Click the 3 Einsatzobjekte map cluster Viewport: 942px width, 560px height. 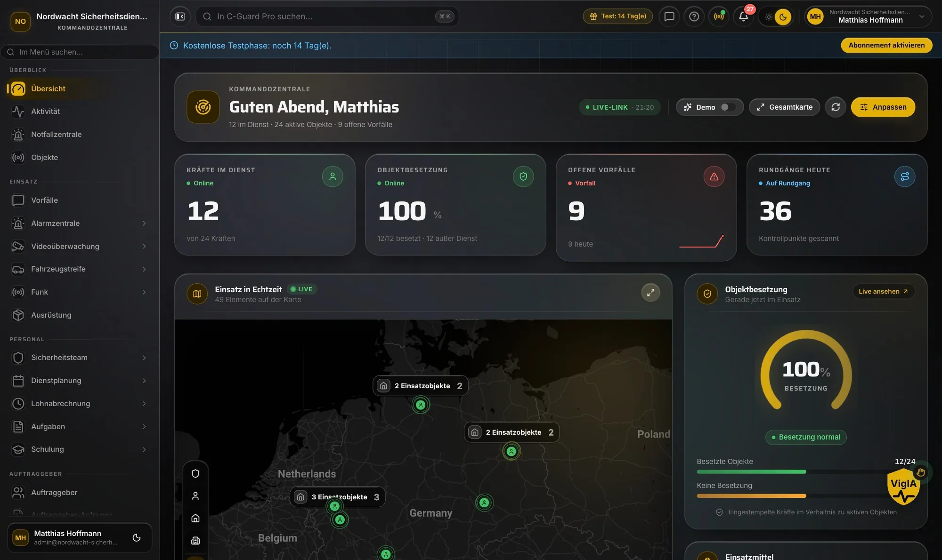coord(337,497)
